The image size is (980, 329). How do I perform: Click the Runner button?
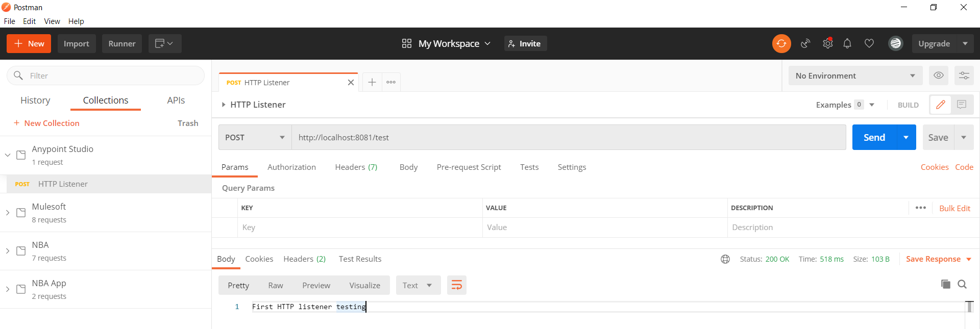[x=122, y=43]
